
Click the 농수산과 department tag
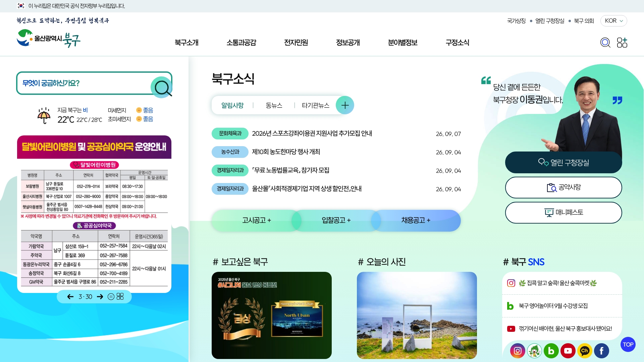click(230, 152)
